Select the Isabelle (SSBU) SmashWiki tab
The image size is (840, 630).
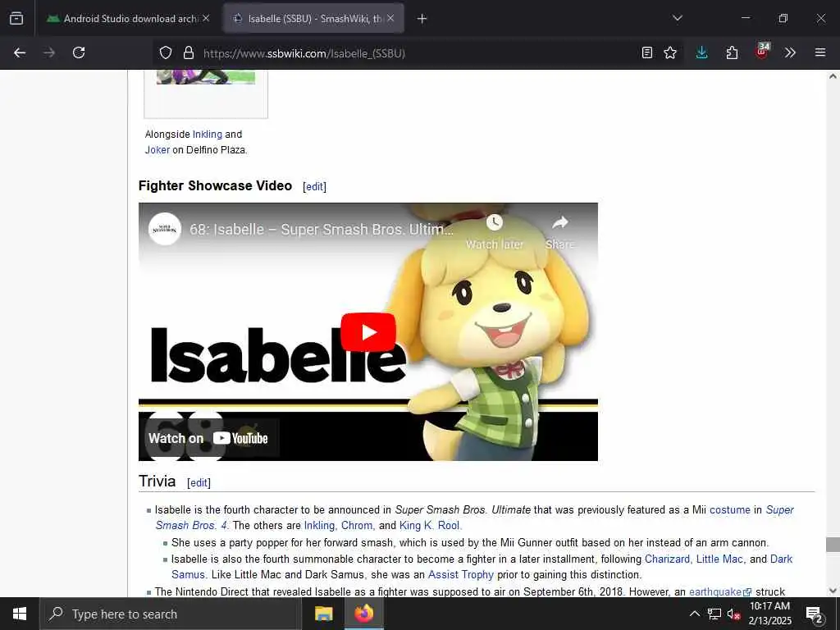[x=313, y=18]
